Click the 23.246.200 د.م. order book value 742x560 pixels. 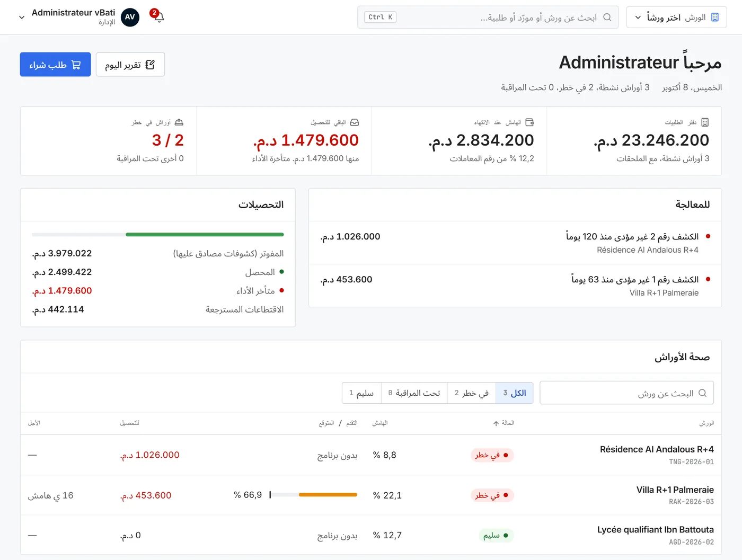click(x=651, y=140)
